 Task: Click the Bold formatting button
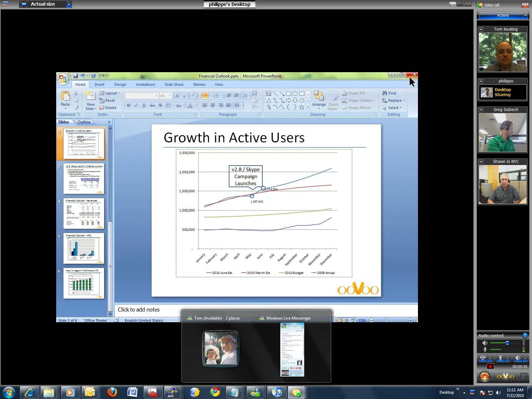click(128, 105)
